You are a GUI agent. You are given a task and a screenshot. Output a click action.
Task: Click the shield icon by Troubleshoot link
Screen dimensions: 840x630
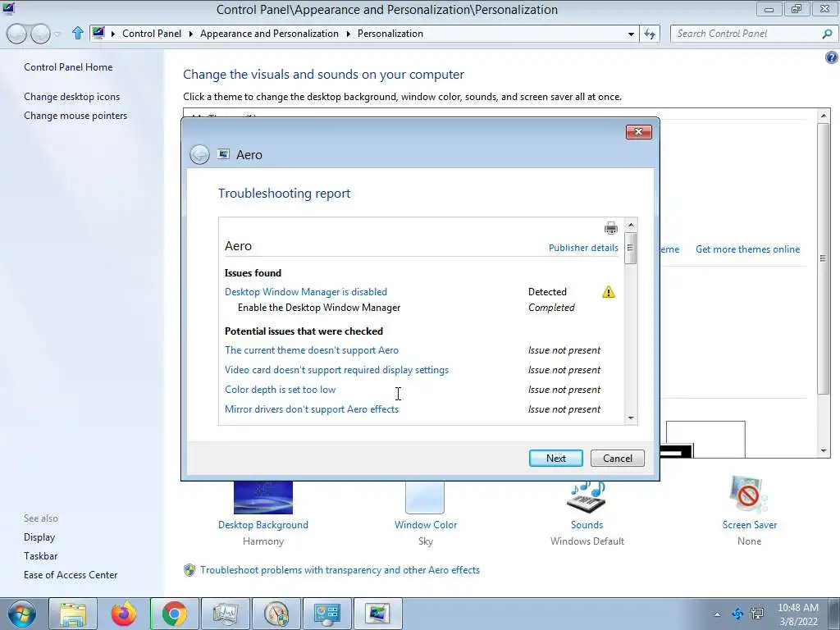click(189, 570)
